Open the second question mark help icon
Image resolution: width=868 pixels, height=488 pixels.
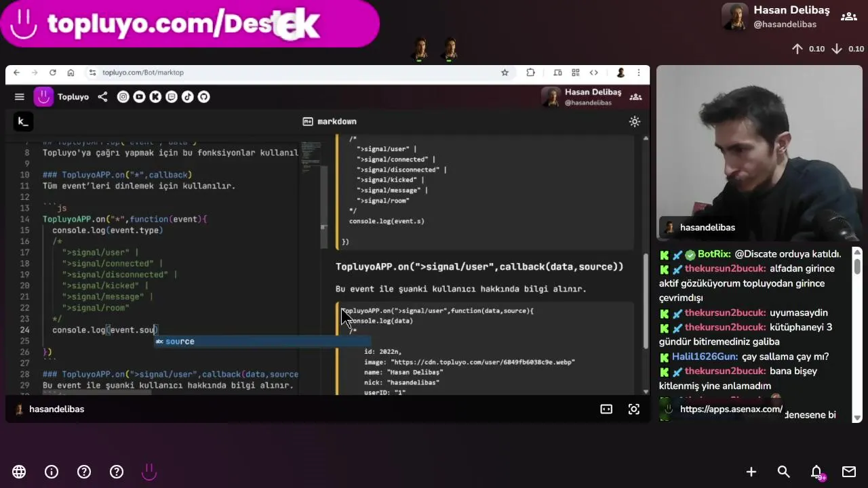[x=117, y=472]
